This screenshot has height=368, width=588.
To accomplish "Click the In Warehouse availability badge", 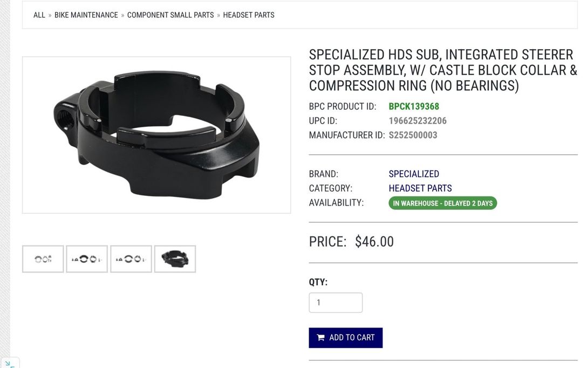I will point(442,203).
